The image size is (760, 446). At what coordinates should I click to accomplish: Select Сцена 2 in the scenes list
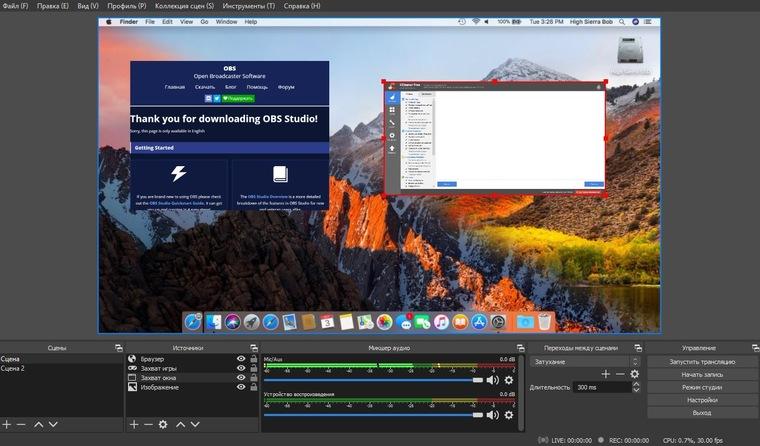pyautogui.click(x=62, y=368)
